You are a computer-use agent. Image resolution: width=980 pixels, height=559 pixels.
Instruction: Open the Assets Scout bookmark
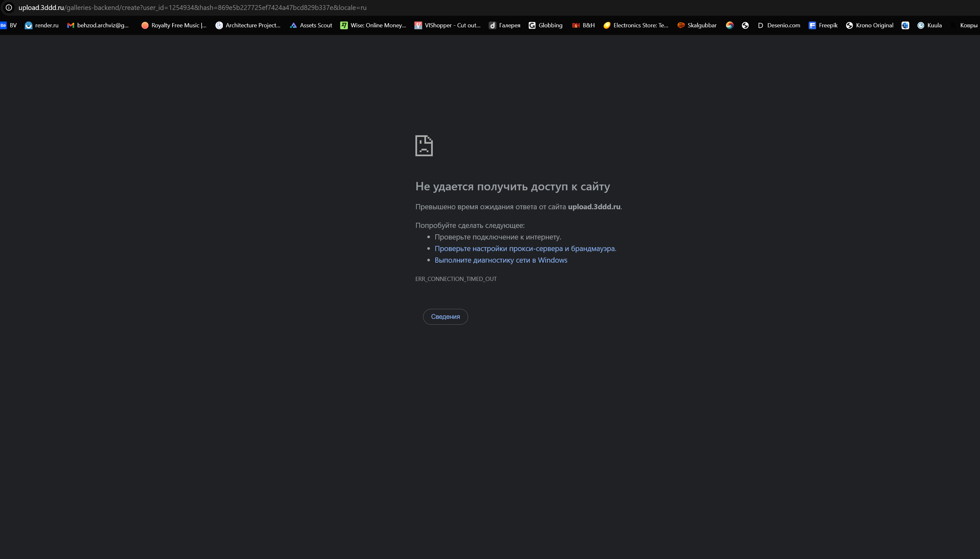click(311, 25)
